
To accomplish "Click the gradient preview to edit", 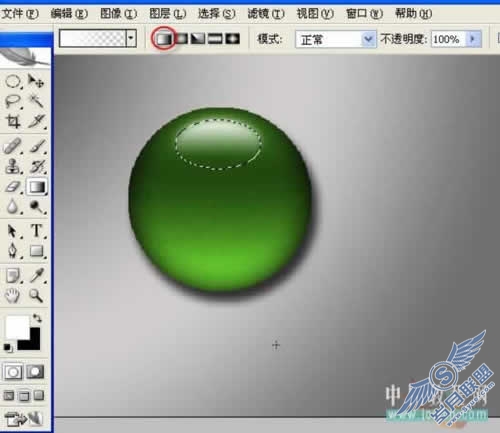I will (x=93, y=39).
